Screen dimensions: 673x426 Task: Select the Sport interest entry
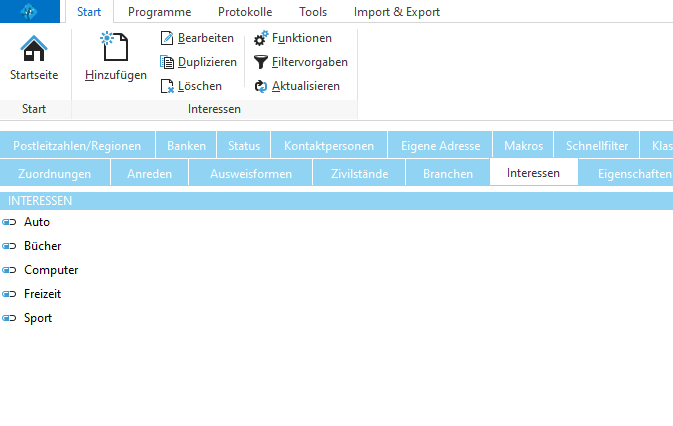[38, 318]
